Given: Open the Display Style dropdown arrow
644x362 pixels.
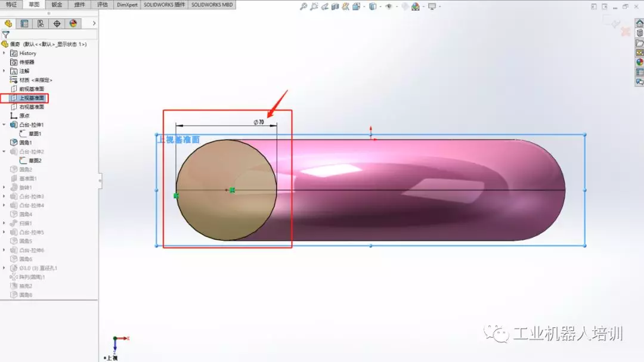Looking at the screenshot, I should point(380,7).
